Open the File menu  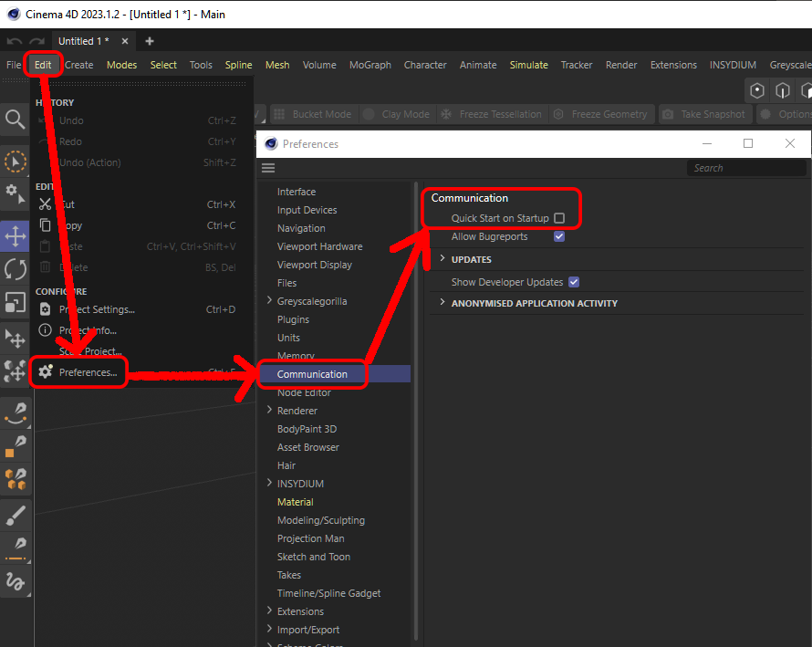[14, 65]
